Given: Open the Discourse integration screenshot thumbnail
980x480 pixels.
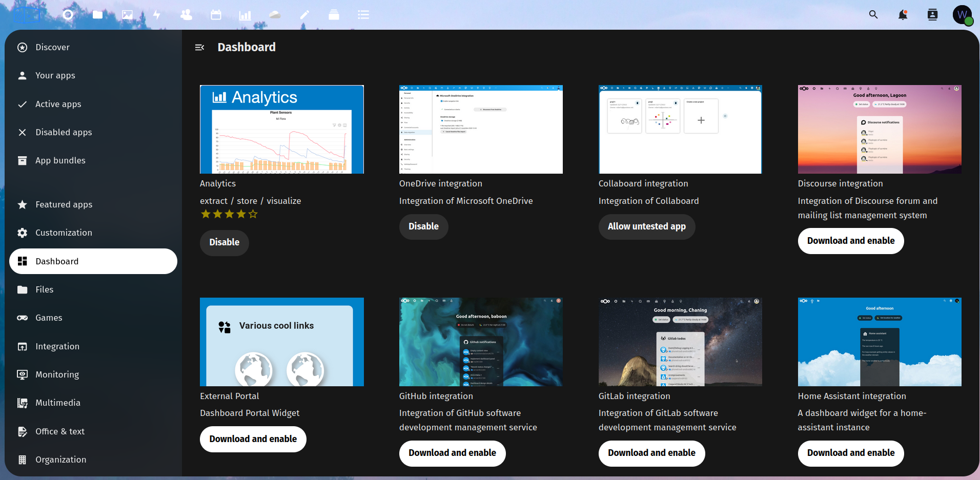Looking at the screenshot, I should pyautogui.click(x=880, y=129).
